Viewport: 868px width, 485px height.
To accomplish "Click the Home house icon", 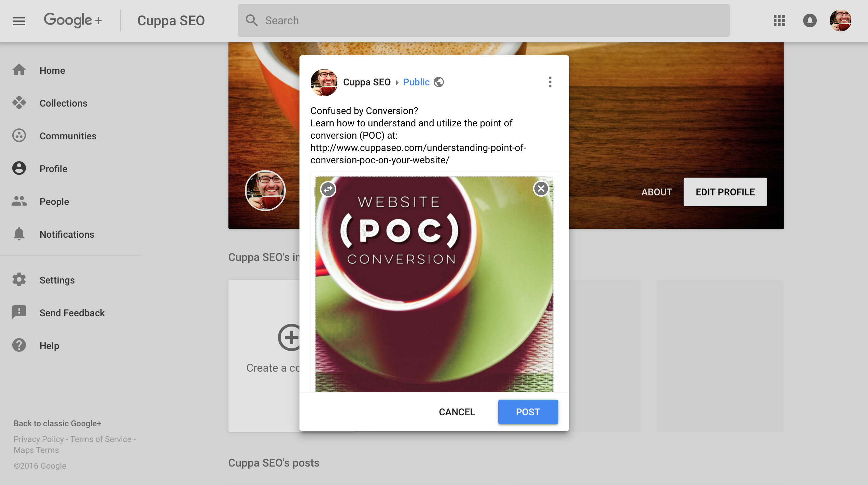I will 19,70.
